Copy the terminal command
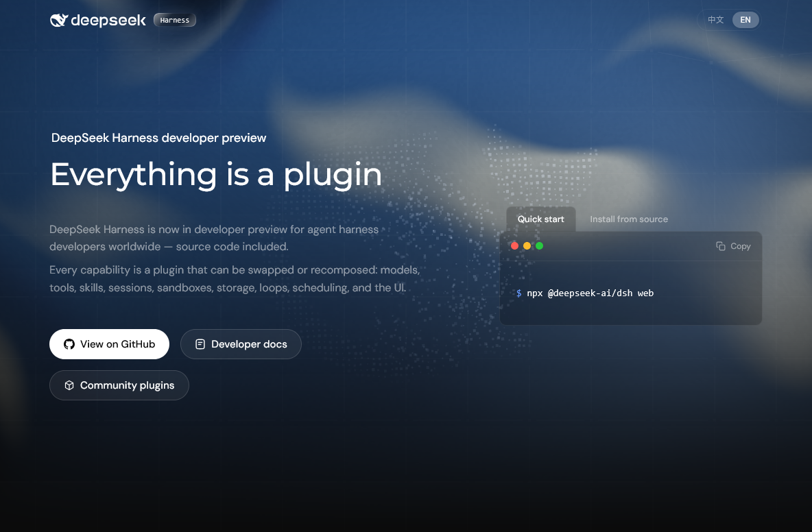Image resolution: width=812 pixels, height=532 pixels. point(733,246)
